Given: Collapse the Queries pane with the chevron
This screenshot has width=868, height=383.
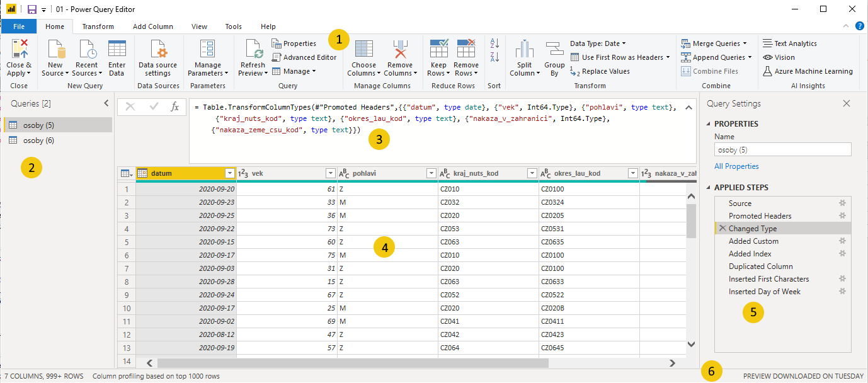Looking at the screenshot, I should 106,103.
